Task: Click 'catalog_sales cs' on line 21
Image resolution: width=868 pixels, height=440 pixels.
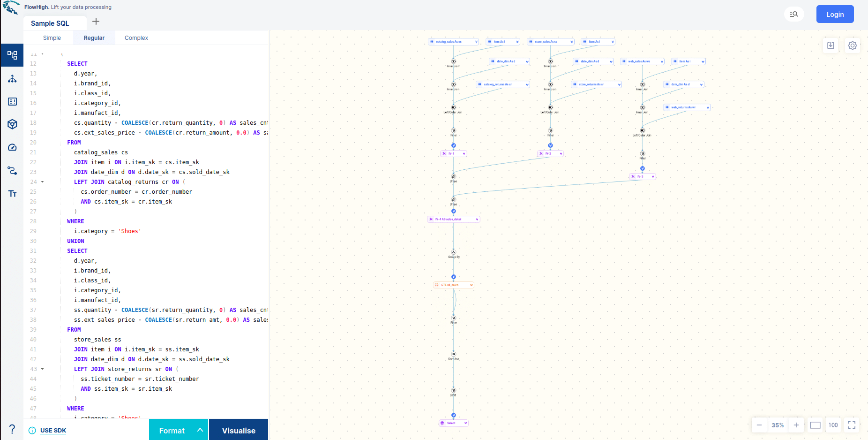Action: click(101, 152)
